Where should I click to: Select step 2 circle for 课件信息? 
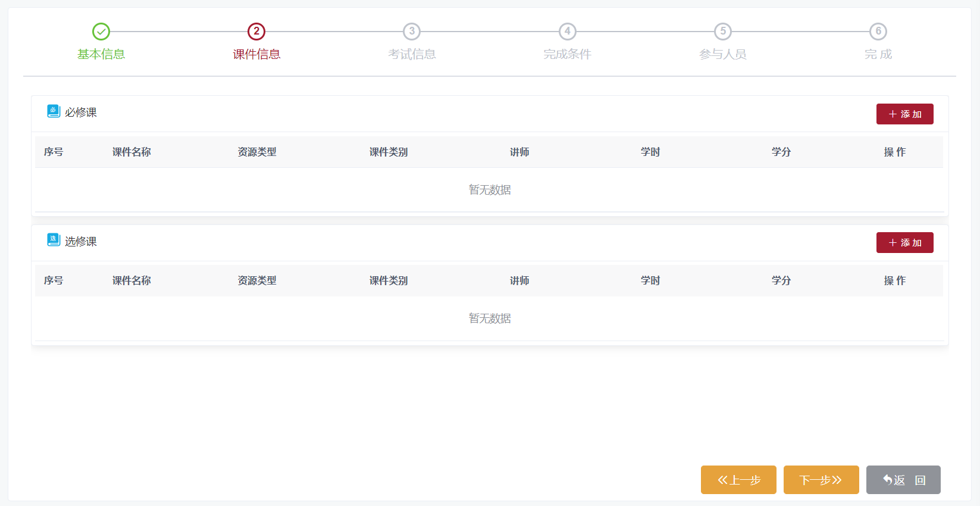256,32
